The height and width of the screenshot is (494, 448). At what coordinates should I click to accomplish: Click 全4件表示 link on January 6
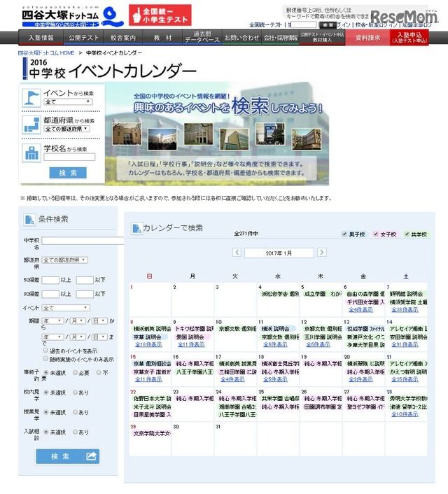click(x=360, y=310)
